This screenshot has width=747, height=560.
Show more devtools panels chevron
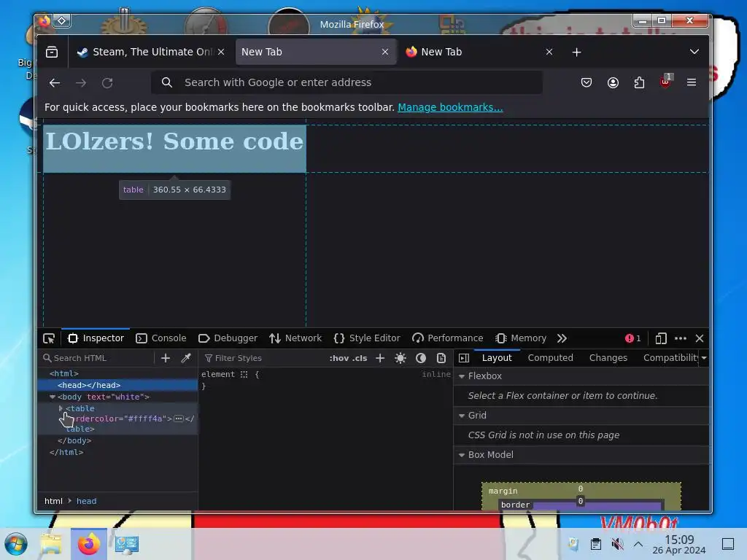coord(562,338)
